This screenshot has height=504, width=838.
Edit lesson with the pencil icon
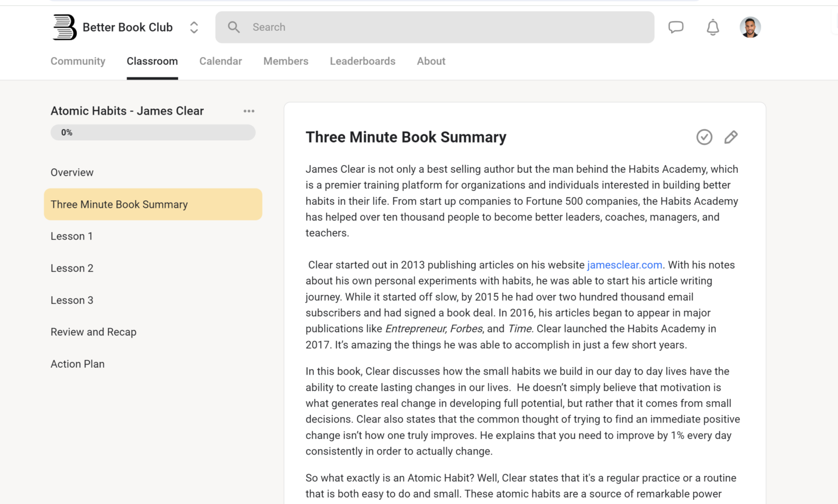pyautogui.click(x=731, y=137)
